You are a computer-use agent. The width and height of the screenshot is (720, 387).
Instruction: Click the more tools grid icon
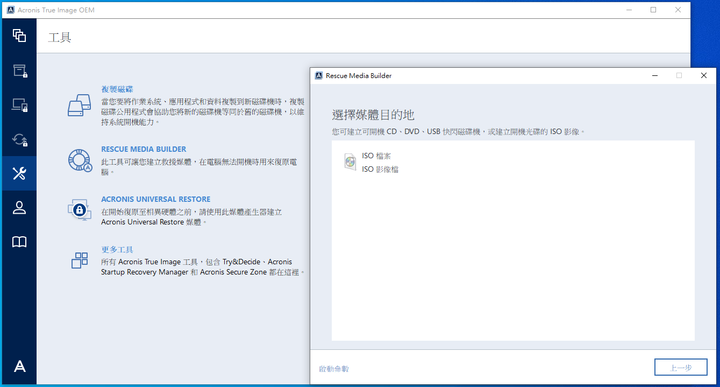pos(79,260)
